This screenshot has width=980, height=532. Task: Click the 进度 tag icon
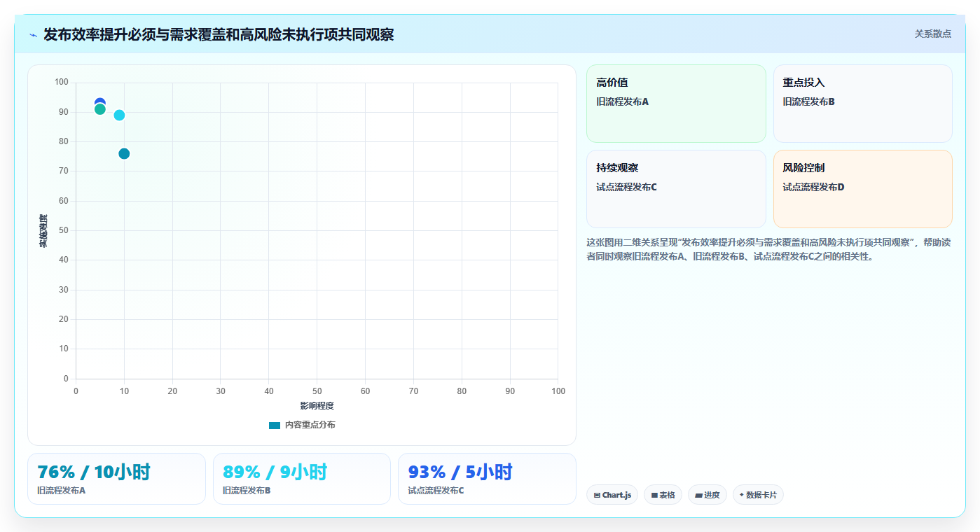point(698,495)
